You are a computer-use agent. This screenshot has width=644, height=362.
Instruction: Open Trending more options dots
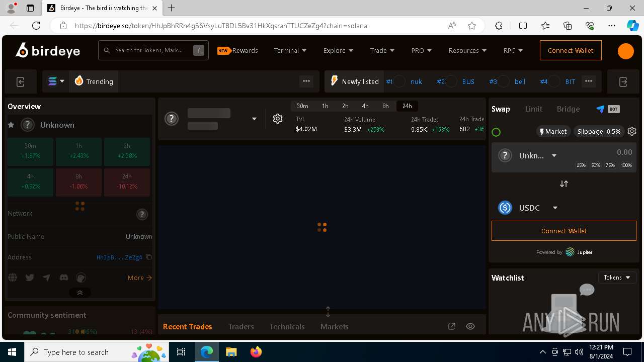306,81
